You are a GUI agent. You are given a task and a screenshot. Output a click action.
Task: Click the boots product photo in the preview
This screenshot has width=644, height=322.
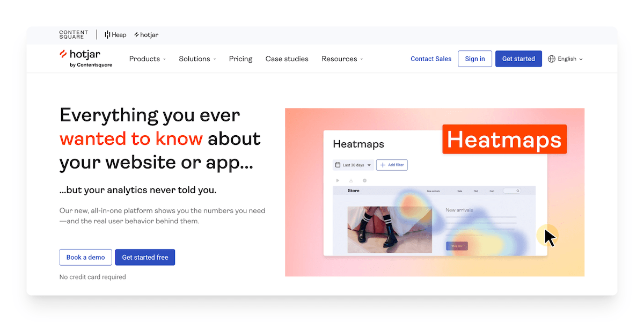point(390,230)
